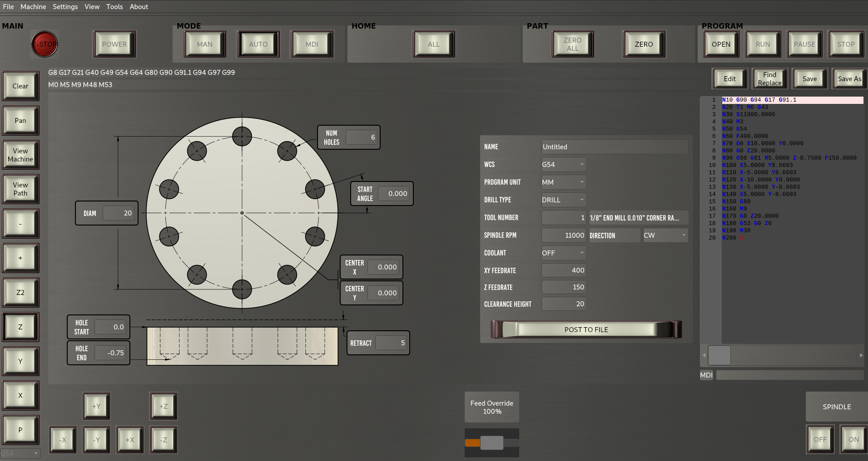Open the COOLANT dropdown
This screenshot has height=461, width=868.
[564, 253]
